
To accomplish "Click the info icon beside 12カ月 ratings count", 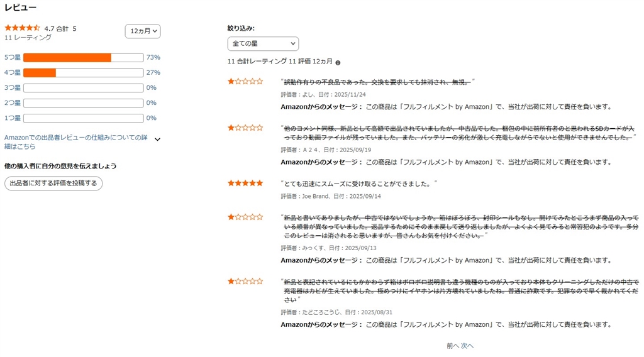I will pos(338,63).
